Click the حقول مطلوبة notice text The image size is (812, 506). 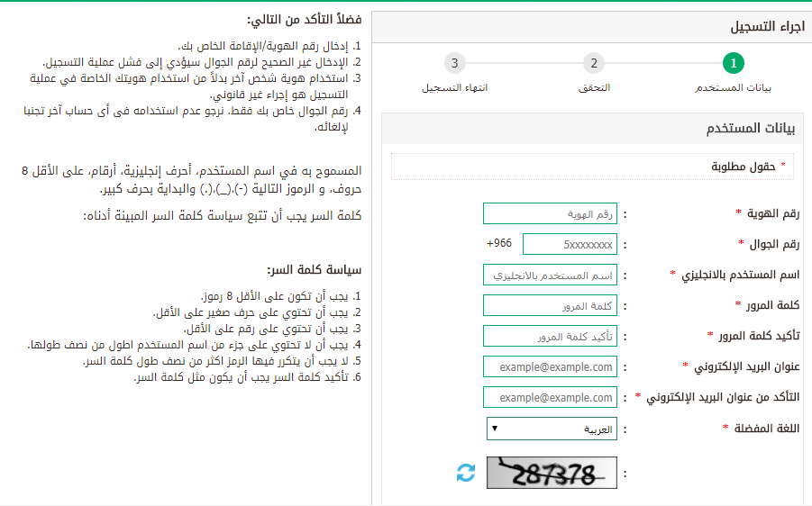(744, 167)
